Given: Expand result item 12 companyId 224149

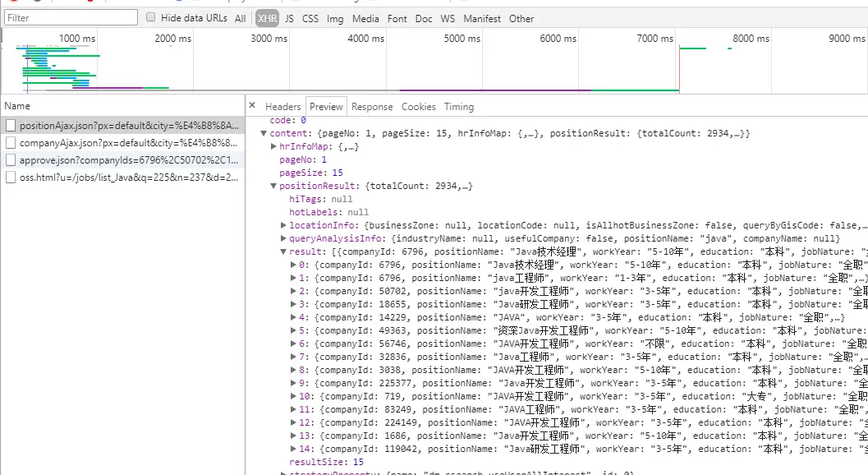Looking at the screenshot, I should point(293,423).
